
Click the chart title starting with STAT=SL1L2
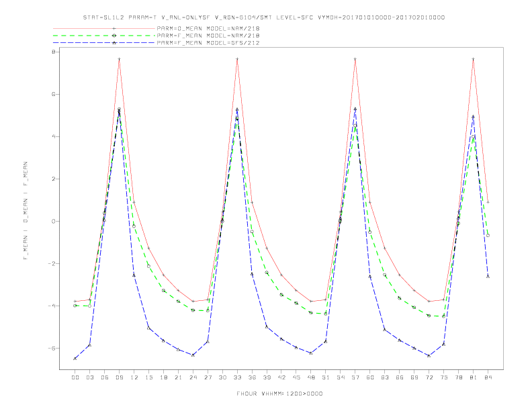[x=263, y=17]
